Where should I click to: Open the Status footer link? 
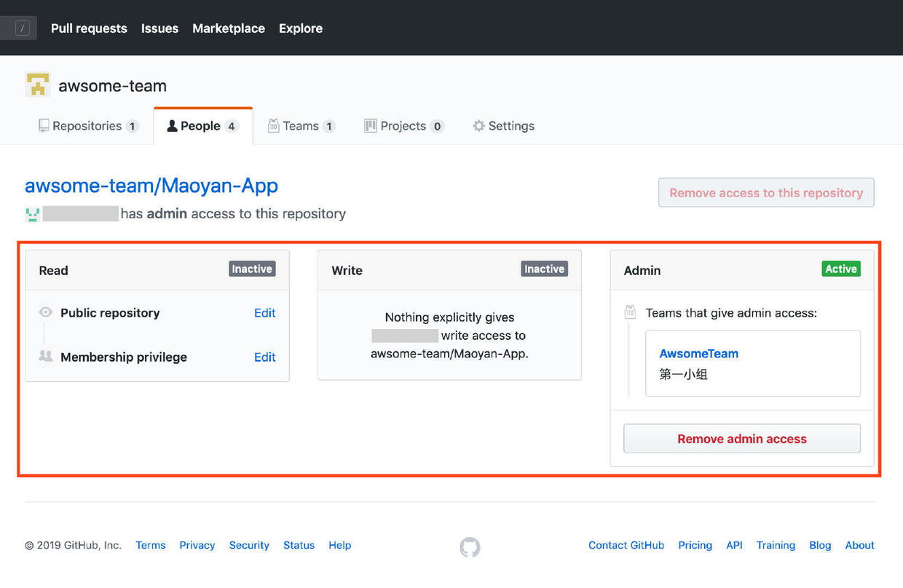[x=299, y=545]
